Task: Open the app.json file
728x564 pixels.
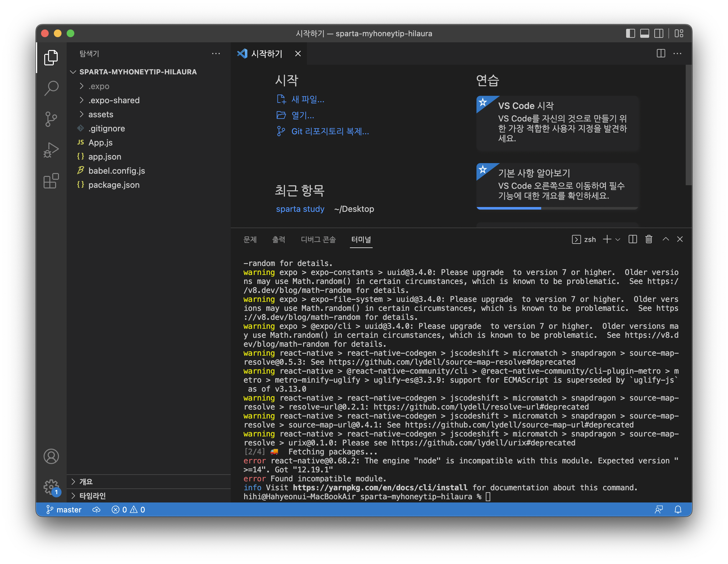Action: pos(149,157)
